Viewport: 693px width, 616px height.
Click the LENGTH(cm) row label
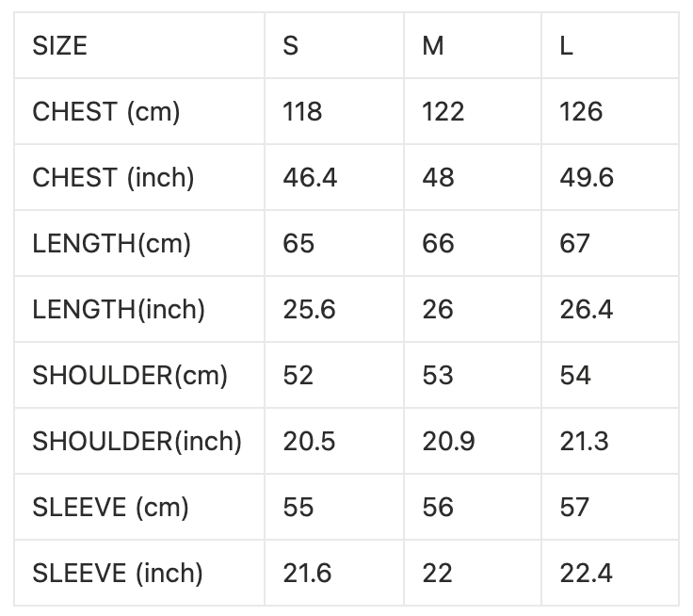112,243
